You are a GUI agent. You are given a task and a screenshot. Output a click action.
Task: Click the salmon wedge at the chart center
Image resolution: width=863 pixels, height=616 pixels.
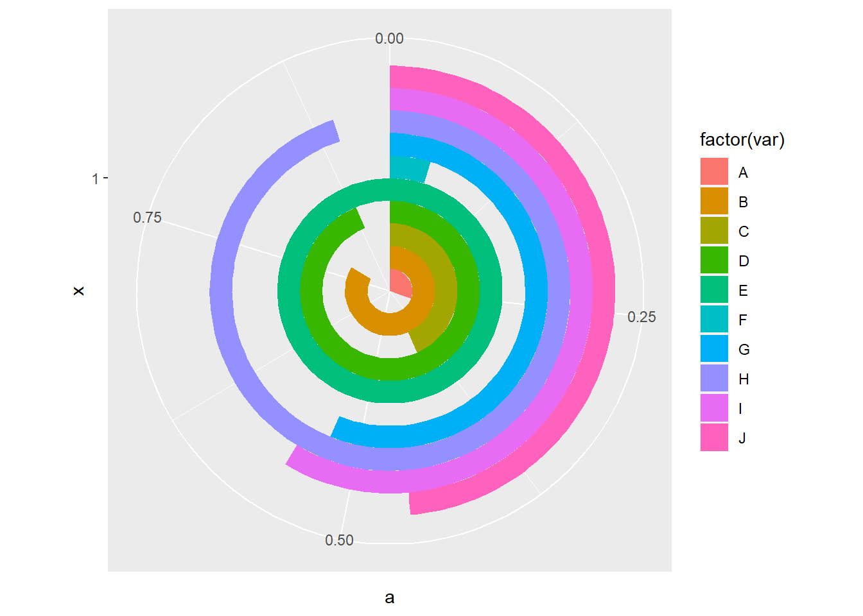point(399,284)
